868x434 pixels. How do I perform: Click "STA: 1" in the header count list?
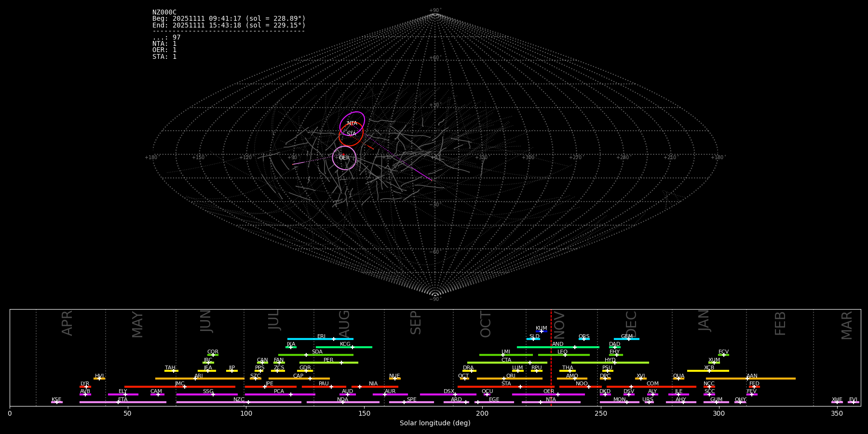click(164, 57)
